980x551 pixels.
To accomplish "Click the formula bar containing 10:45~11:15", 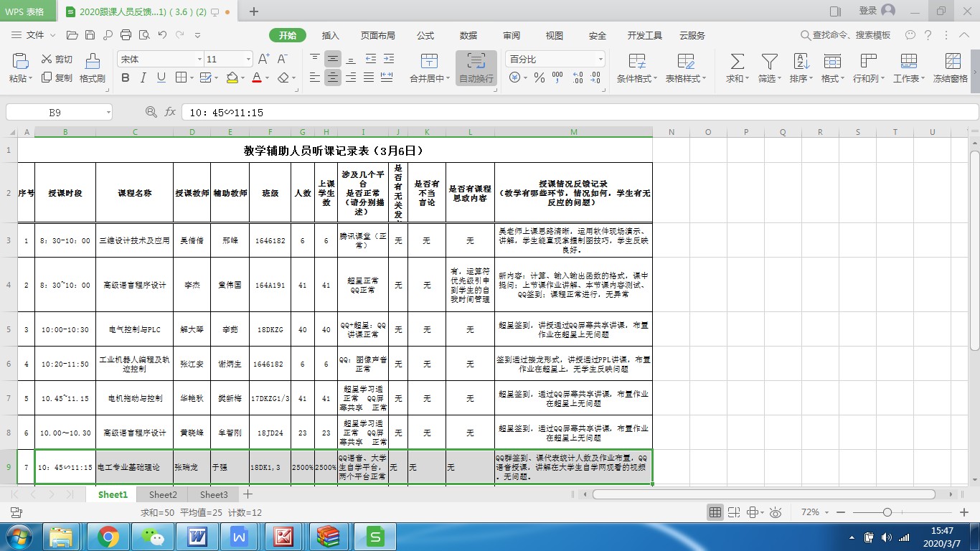I will [x=580, y=113].
